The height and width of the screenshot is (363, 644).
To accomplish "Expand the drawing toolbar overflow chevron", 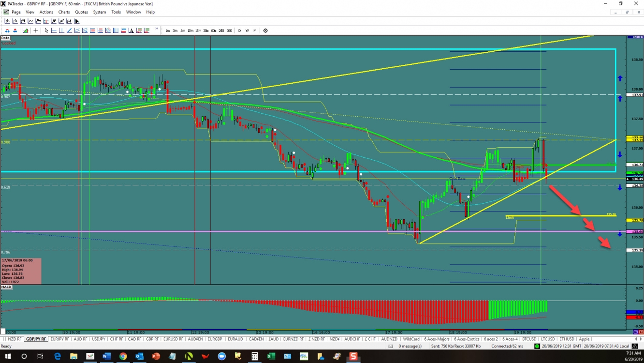I will (157, 29).
